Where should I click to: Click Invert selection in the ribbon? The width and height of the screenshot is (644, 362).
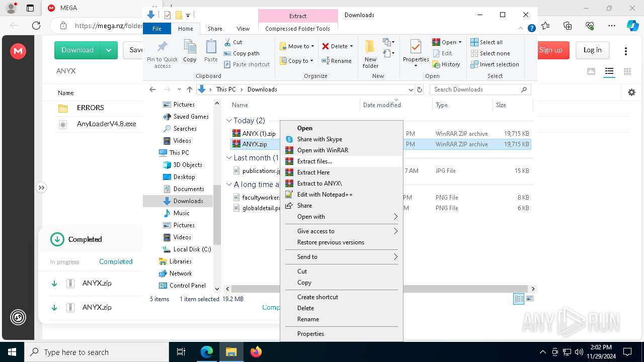click(495, 64)
